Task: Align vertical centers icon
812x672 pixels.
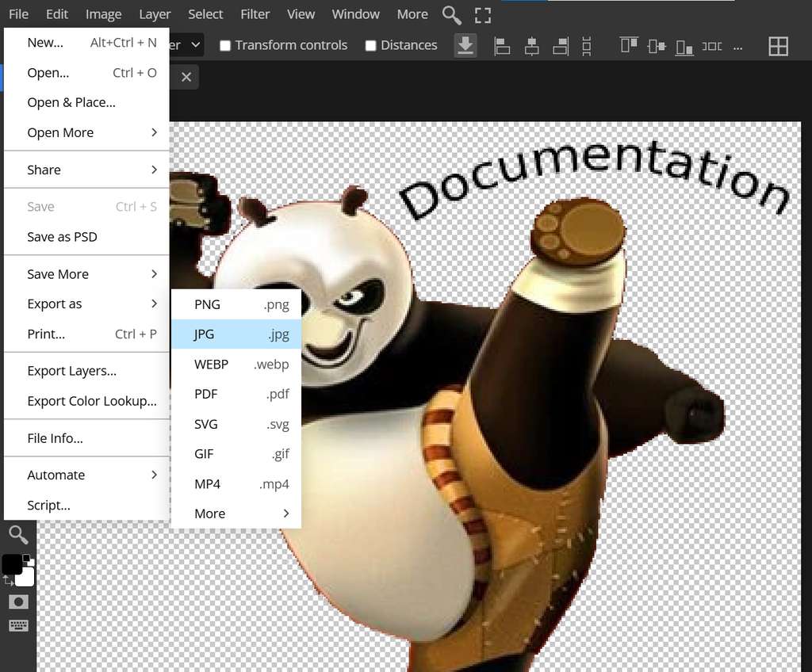Action: 656,47
